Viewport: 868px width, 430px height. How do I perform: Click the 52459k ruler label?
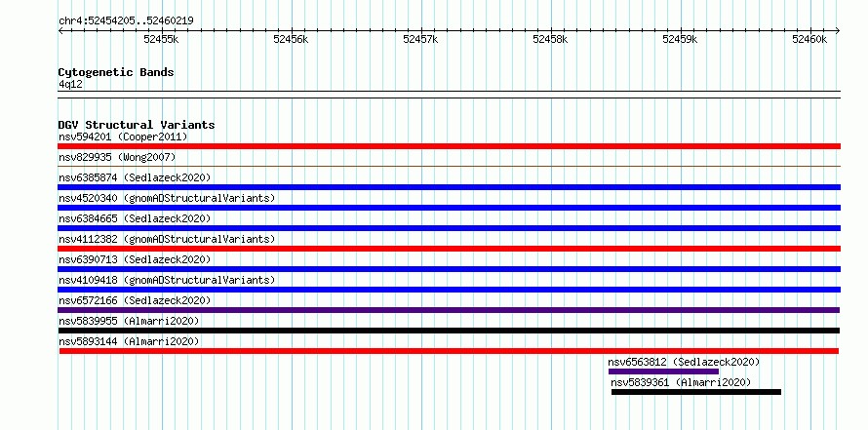tap(680, 39)
